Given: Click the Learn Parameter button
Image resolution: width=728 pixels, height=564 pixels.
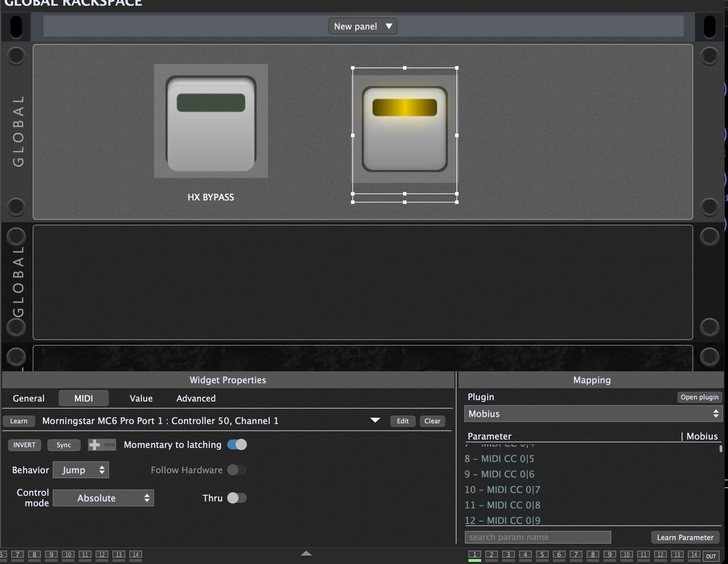Looking at the screenshot, I should (x=685, y=537).
